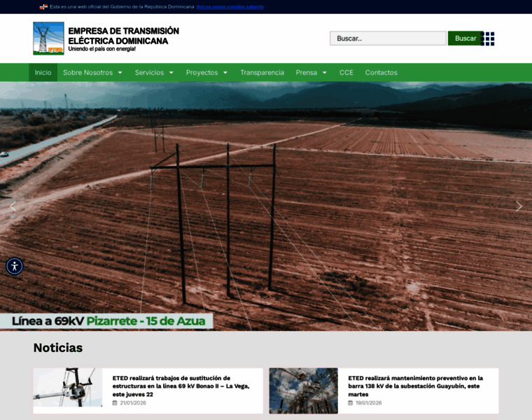Open the apps grid icon
532x420 pixels.
(x=488, y=38)
